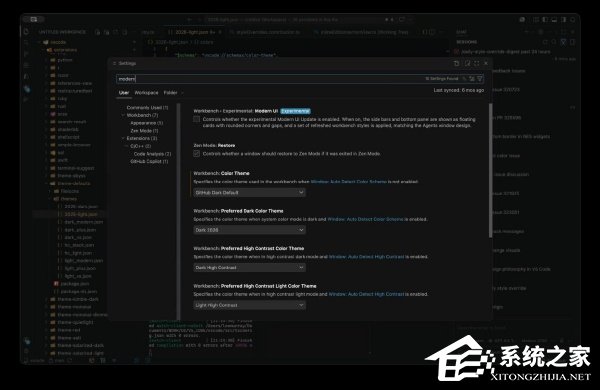Open dark_modern.json in Explorer
Screen dimensions: 600x390
pyautogui.click(x=84, y=222)
